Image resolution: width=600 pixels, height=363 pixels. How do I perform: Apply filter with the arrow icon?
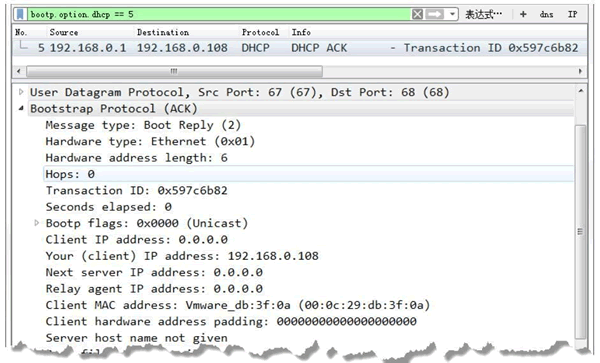pos(434,15)
